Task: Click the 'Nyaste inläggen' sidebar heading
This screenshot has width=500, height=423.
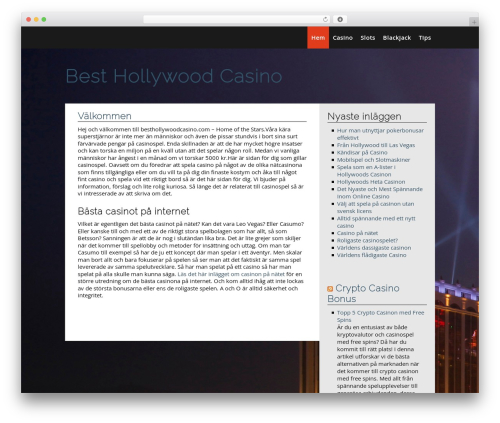Action: 364,116
